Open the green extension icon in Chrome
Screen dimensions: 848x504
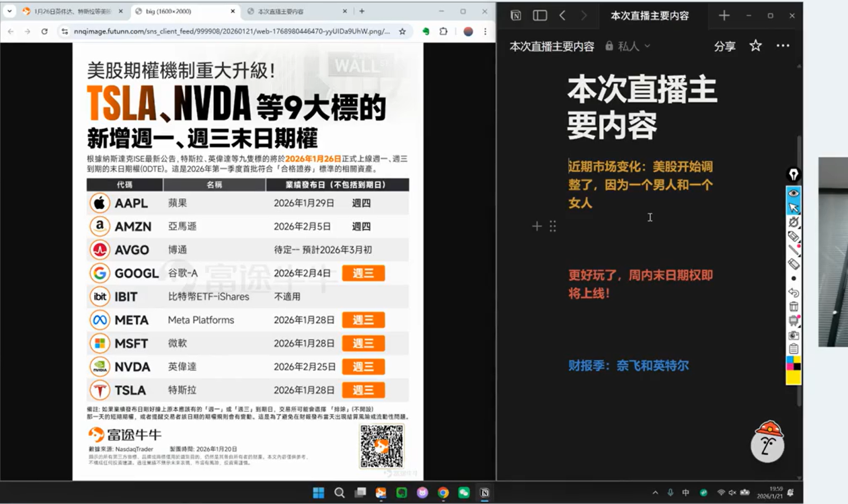point(426,31)
